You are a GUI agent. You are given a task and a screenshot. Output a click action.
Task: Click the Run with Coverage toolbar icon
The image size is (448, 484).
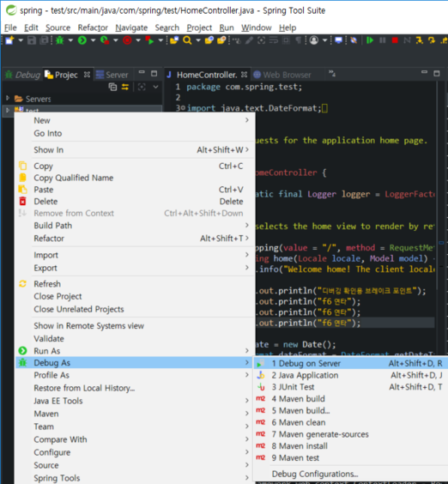pos(105,40)
